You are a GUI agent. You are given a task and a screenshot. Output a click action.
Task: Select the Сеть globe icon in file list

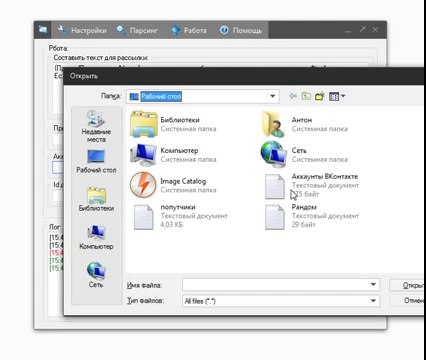[x=274, y=154]
